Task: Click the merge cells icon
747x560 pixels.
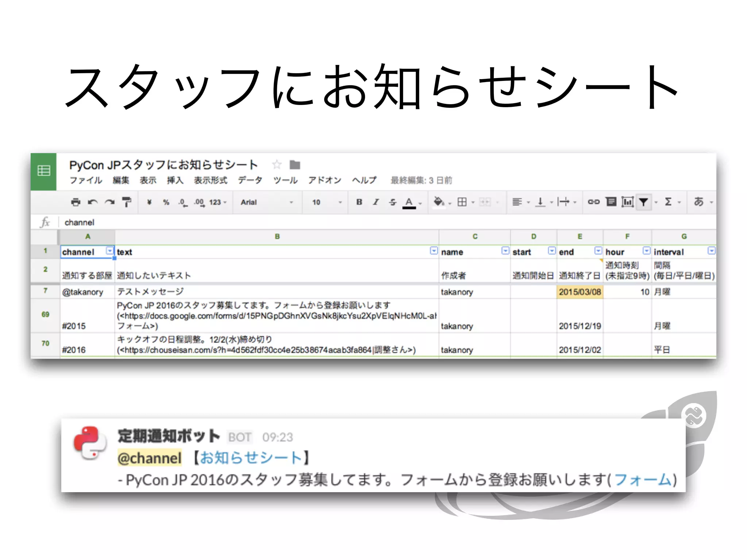Action: pos(485,202)
